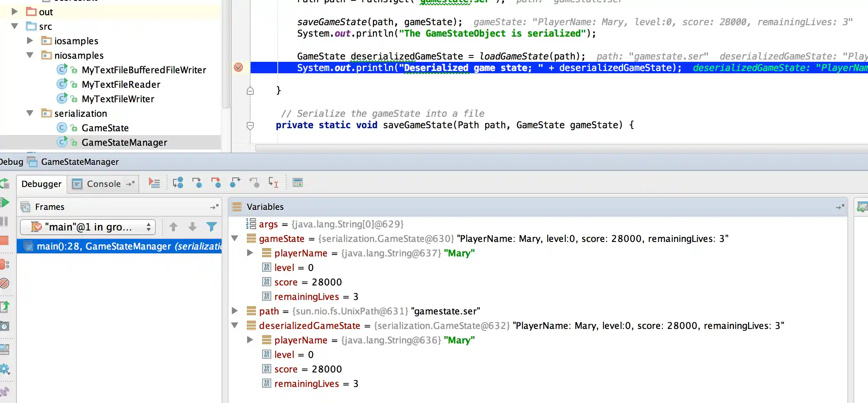The height and width of the screenshot is (403, 868).
Task: Select main():28 GameStateManager frame
Action: (115, 246)
